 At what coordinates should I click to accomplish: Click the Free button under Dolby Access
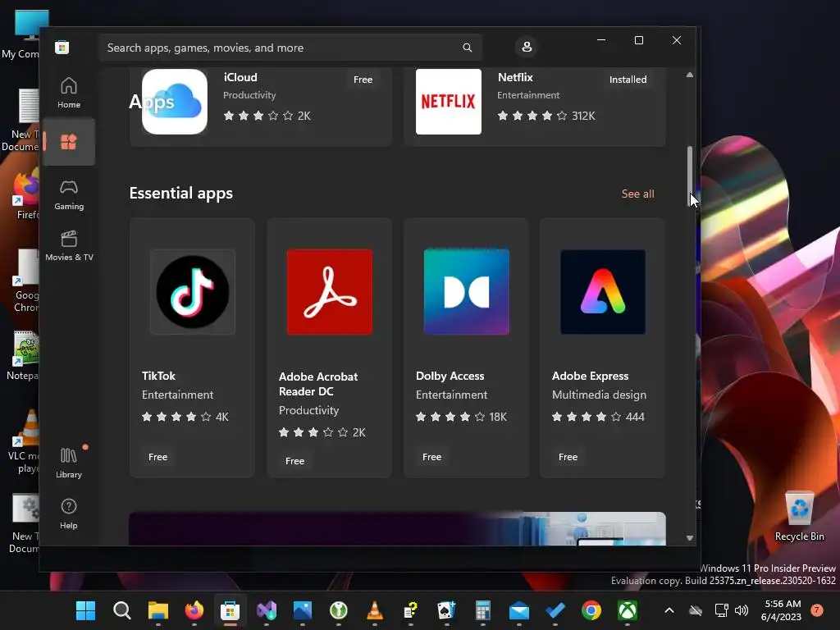(x=431, y=457)
